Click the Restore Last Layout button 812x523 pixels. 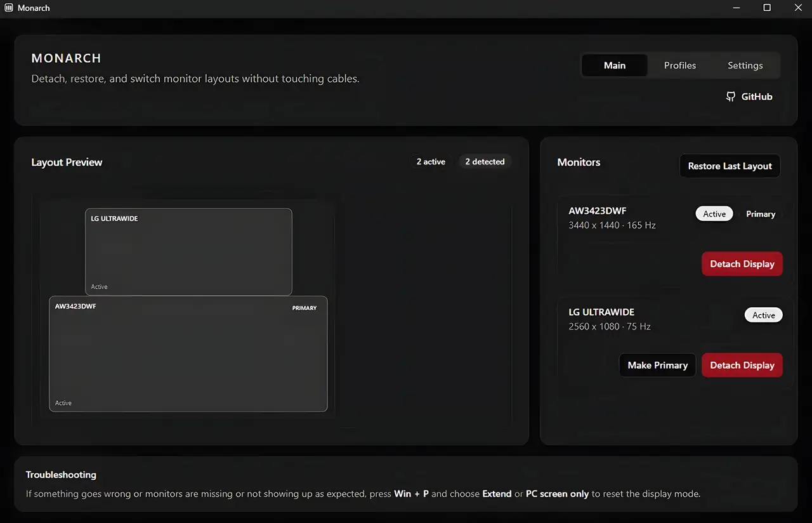pos(730,166)
